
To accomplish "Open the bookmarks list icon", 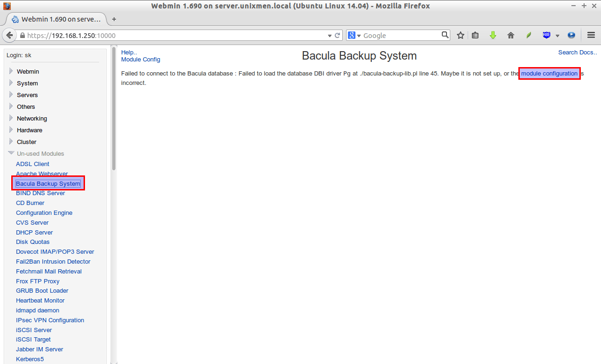I will click(x=475, y=36).
